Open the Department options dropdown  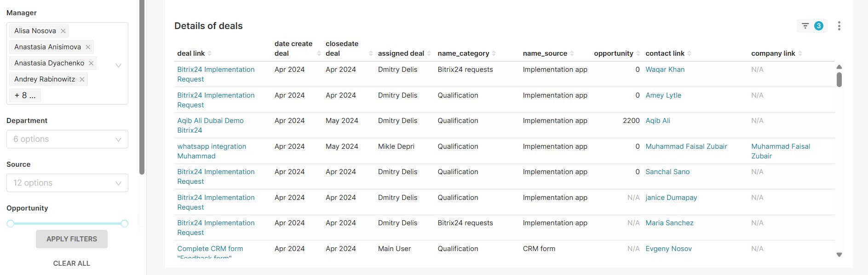point(67,139)
